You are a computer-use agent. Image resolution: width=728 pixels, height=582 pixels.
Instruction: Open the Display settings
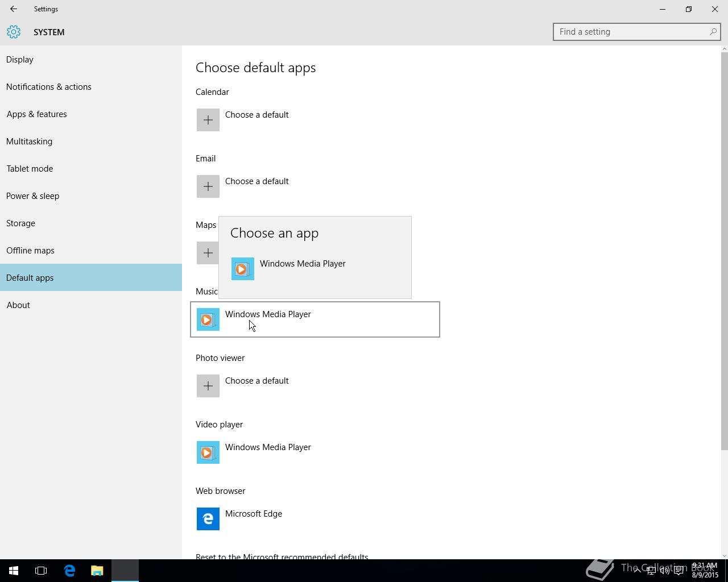tap(91, 59)
